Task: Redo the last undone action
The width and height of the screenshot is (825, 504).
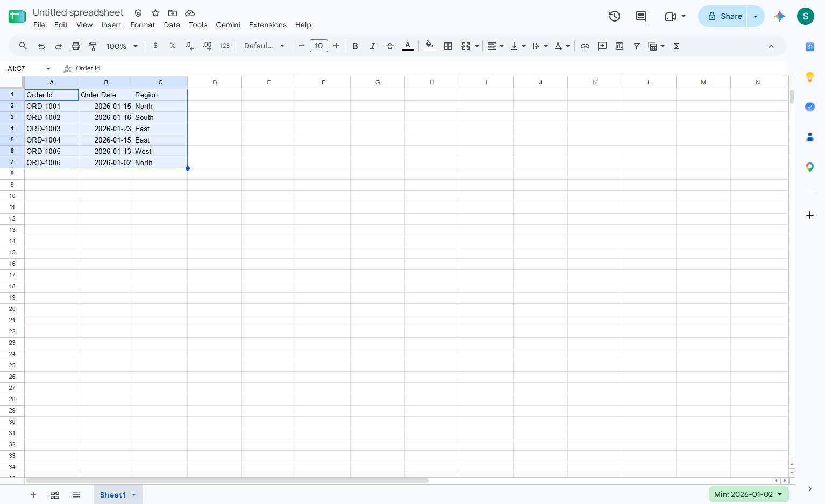Action: [x=59, y=46]
